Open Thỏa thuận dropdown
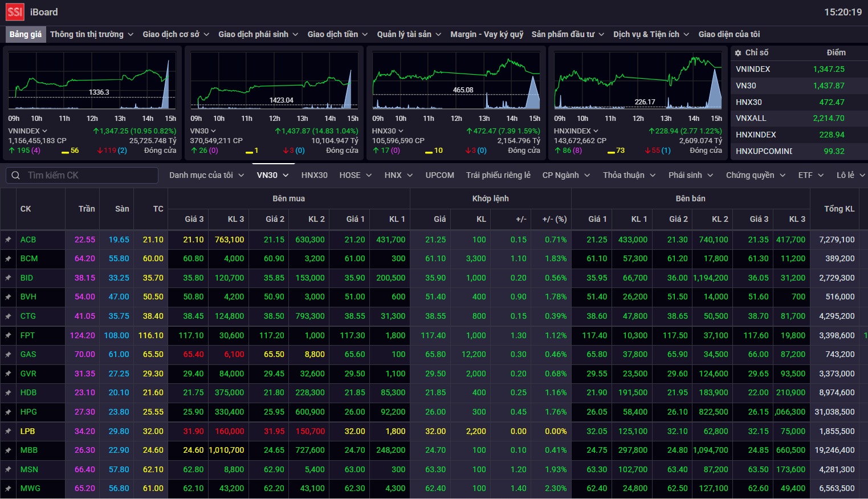This screenshot has height=499, width=868. (x=630, y=175)
